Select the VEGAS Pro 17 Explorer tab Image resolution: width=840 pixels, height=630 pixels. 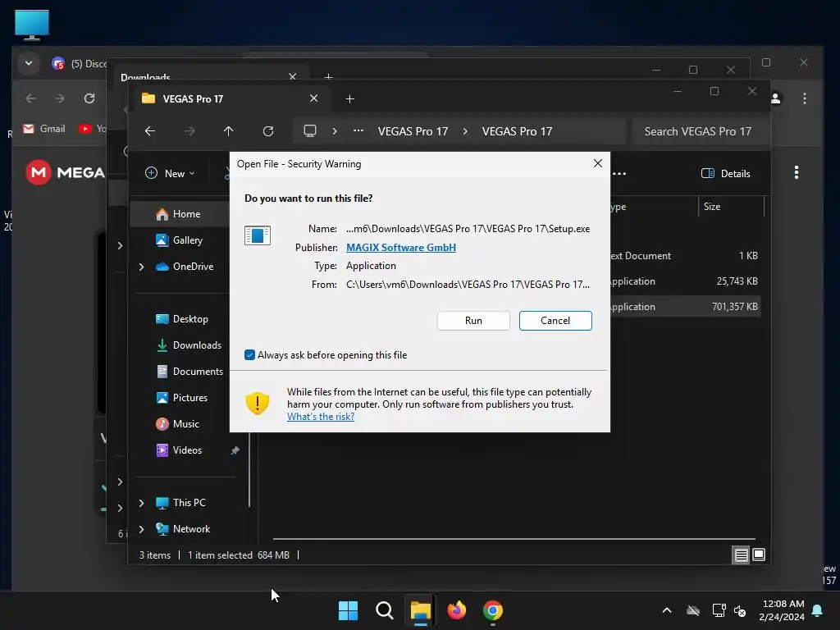tap(222, 98)
